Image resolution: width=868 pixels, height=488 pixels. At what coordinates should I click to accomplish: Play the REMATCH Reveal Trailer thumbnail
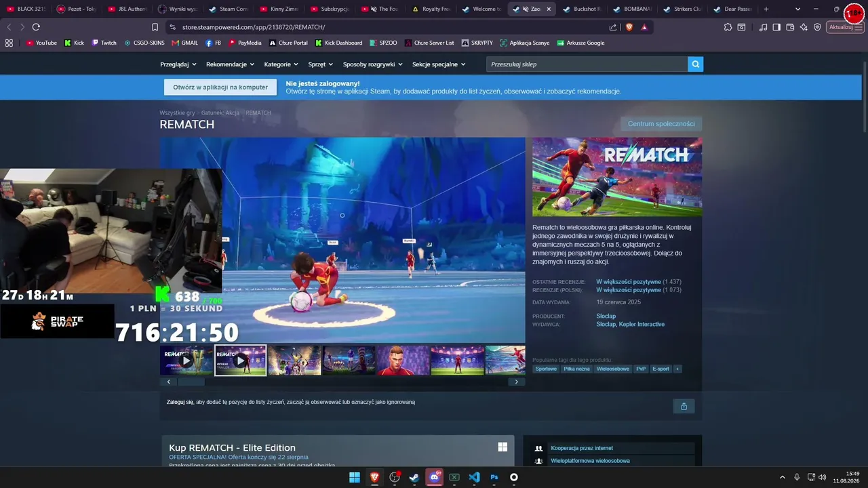[x=240, y=360]
